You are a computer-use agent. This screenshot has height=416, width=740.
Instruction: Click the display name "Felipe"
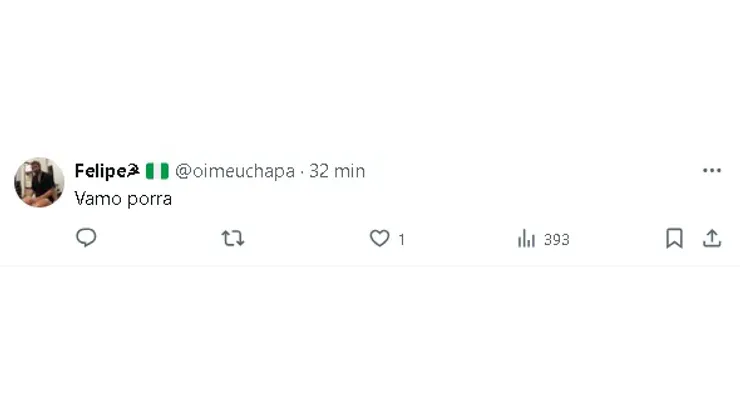[101, 171]
